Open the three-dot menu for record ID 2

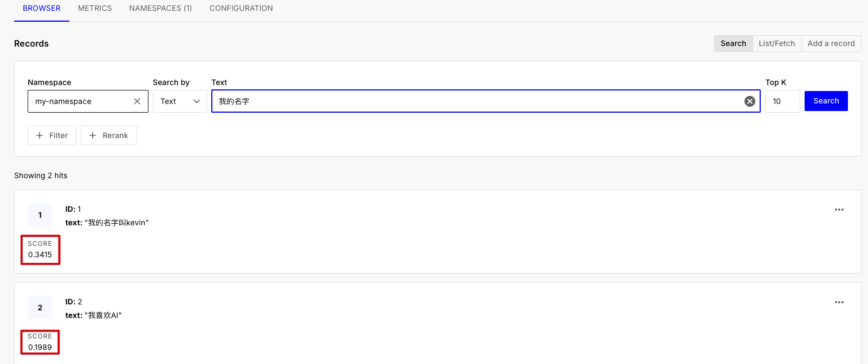(x=839, y=302)
